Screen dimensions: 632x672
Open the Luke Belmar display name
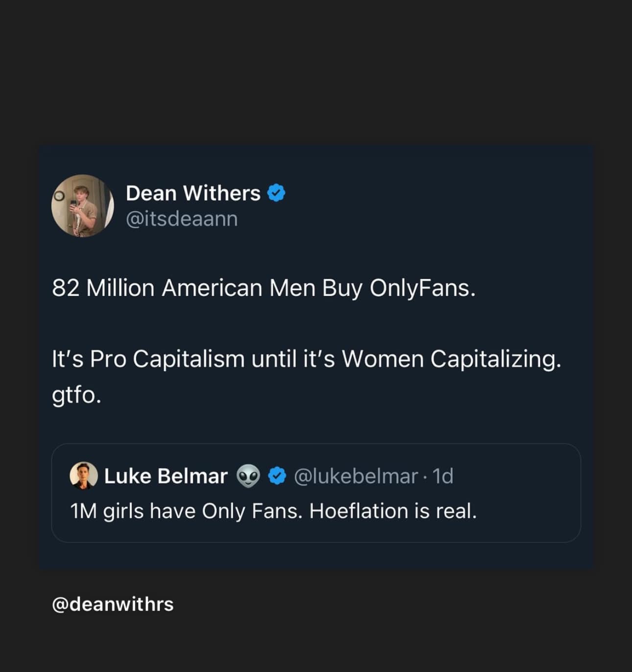point(166,476)
